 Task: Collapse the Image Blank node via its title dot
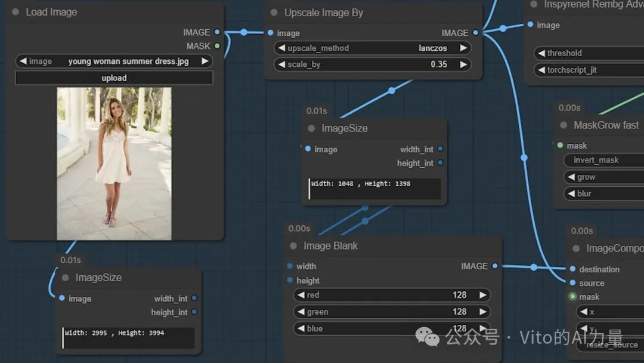tap(293, 246)
